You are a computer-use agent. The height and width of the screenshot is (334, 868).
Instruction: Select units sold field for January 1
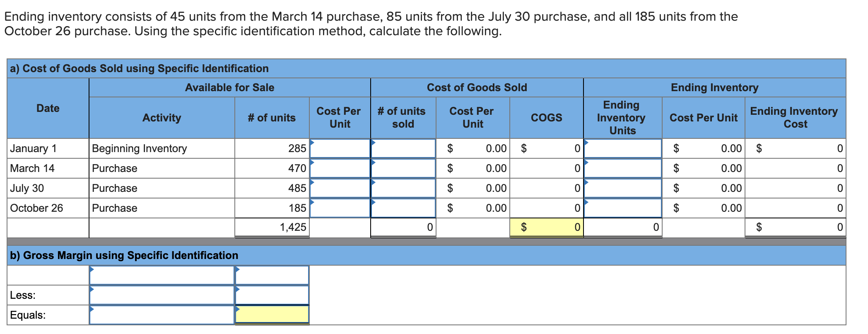(403, 148)
